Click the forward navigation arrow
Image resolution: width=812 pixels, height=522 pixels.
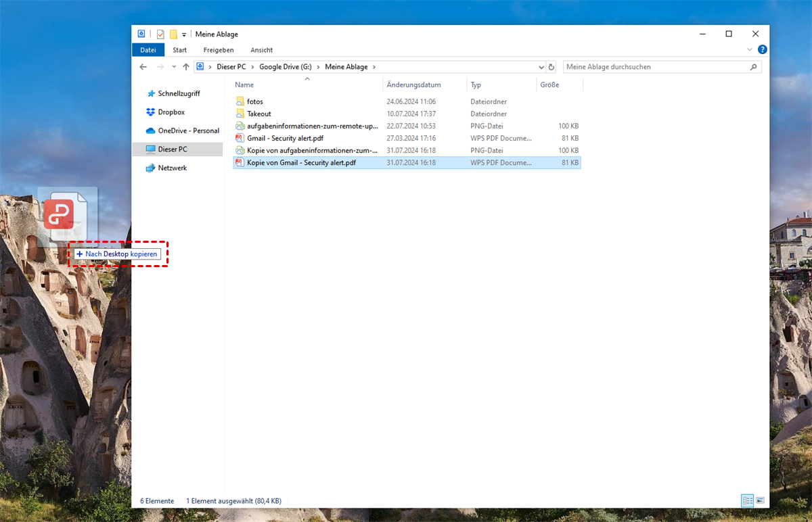coord(160,67)
